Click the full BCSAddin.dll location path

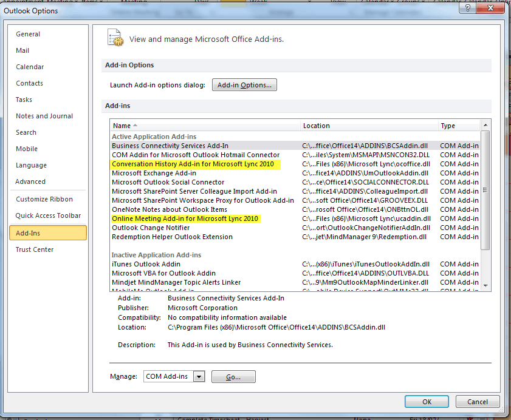(x=276, y=328)
